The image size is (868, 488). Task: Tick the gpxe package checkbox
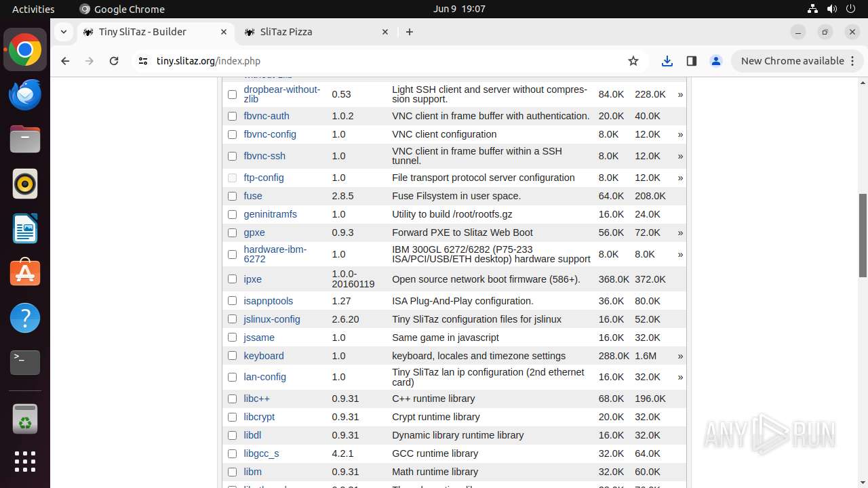point(232,232)
